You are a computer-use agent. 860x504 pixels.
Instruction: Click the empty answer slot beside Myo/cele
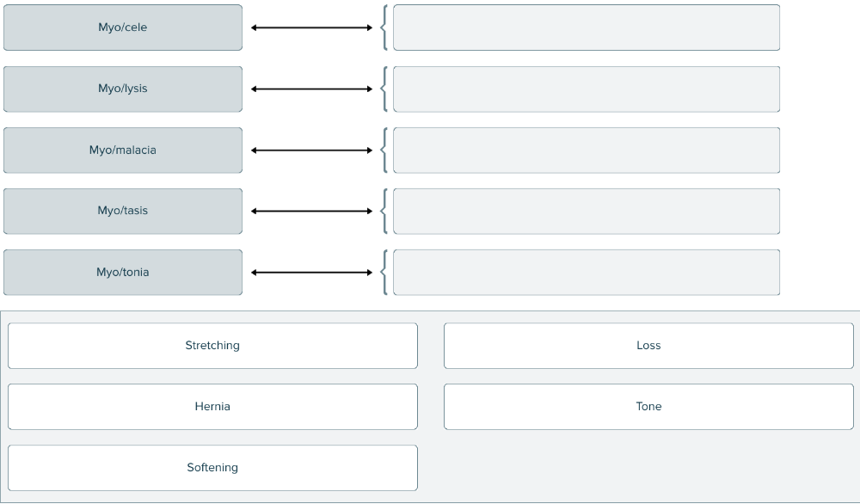point(587,28)
